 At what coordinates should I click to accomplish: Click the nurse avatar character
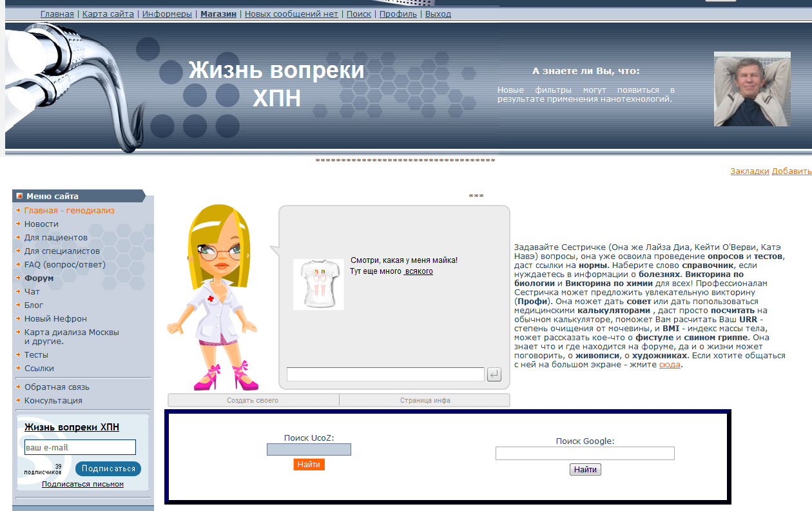point(216,298)
